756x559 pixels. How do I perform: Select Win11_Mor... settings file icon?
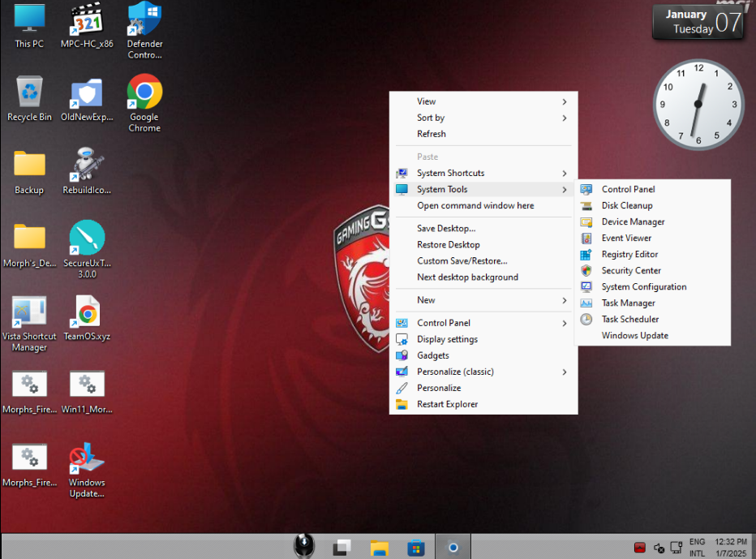point(87,392)
